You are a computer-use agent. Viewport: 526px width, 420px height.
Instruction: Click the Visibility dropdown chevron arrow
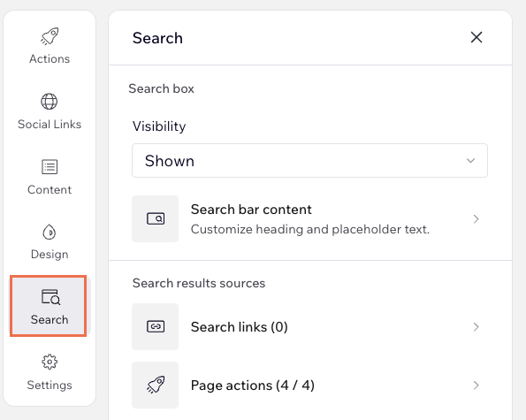click(470, 161)
